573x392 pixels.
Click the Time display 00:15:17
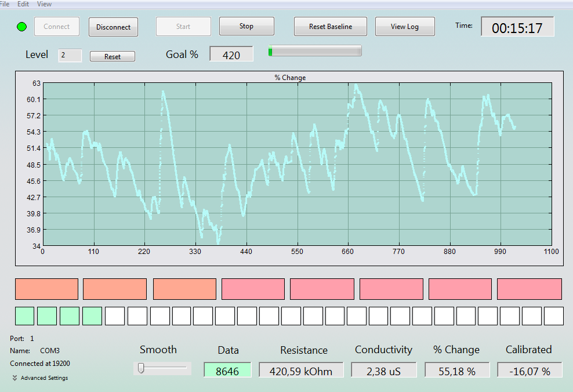517,27
